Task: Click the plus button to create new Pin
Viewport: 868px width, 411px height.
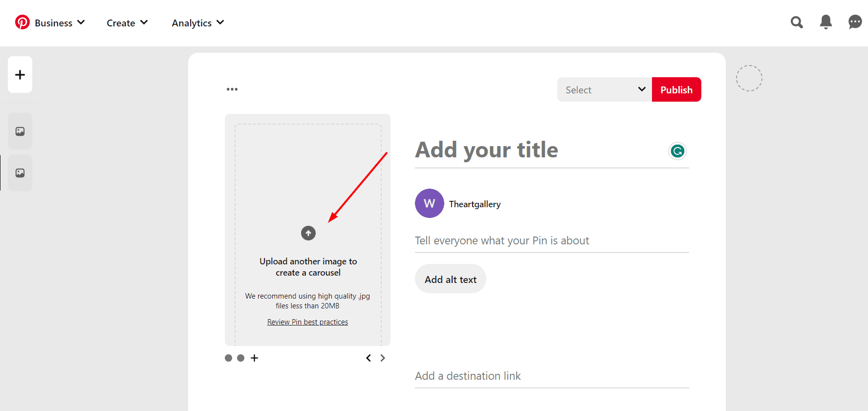Action: click(20, 75)
